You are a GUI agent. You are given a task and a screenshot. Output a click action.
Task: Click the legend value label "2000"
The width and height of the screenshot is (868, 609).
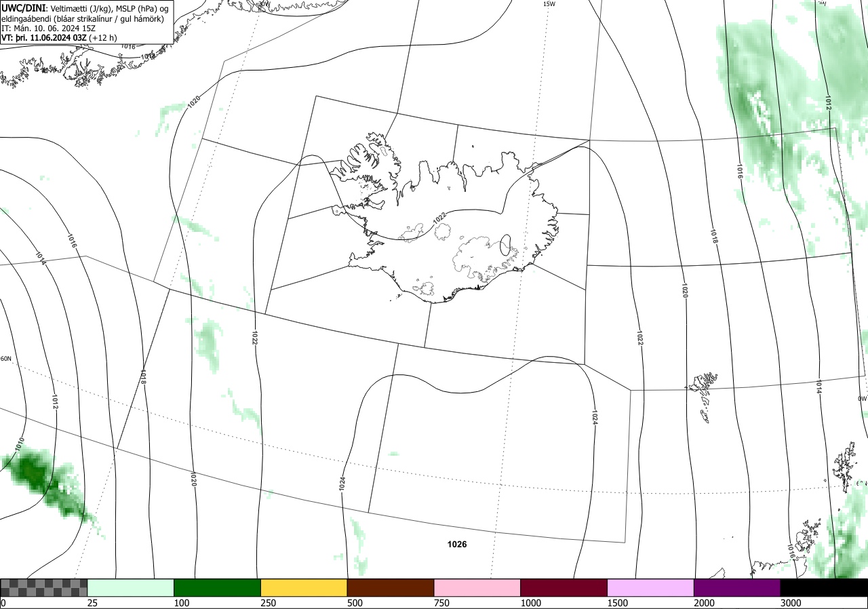pos(705,603)
